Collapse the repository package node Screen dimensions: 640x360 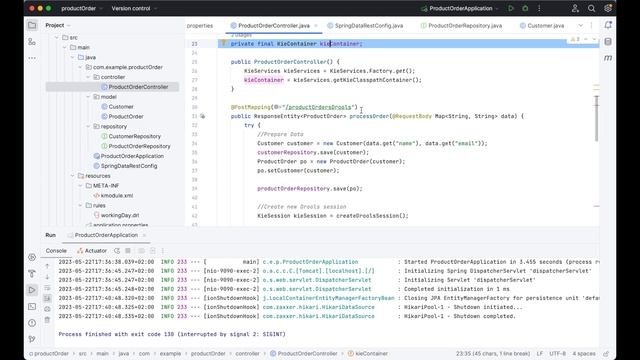88,127
